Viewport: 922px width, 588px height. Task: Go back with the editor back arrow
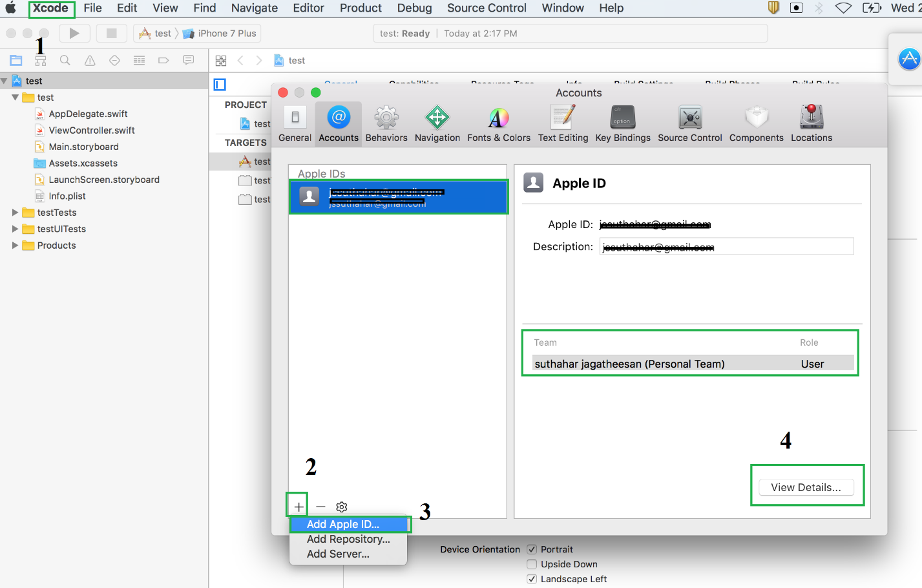pos(240,61)
